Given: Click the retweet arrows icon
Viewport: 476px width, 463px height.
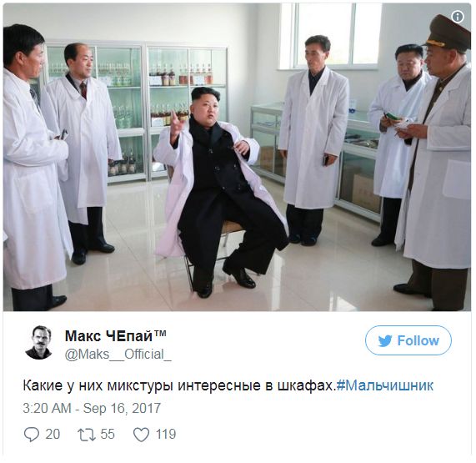Looking at the screenshot, I should [87, 435].
